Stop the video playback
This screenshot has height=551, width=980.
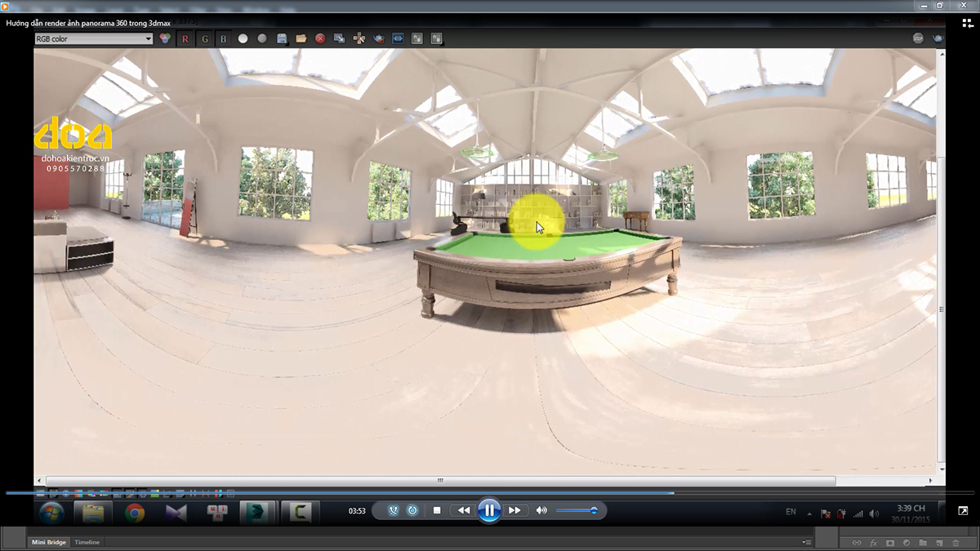[x=439, y=509]
